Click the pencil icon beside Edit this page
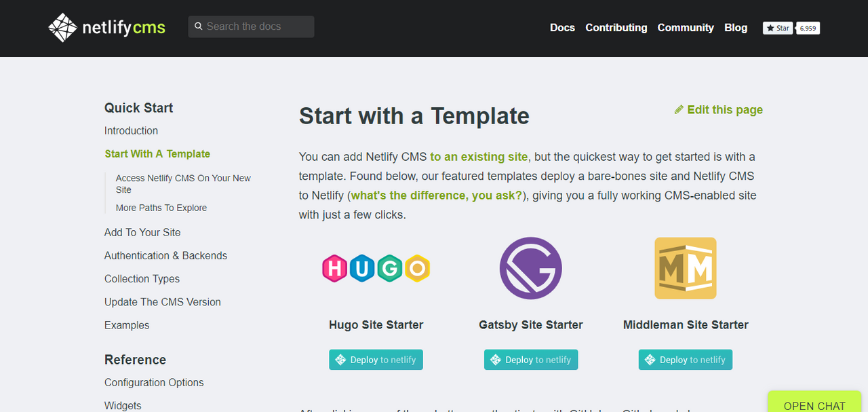Image resolution: width=868 pixels, height=412 pixels. point(679,110)
